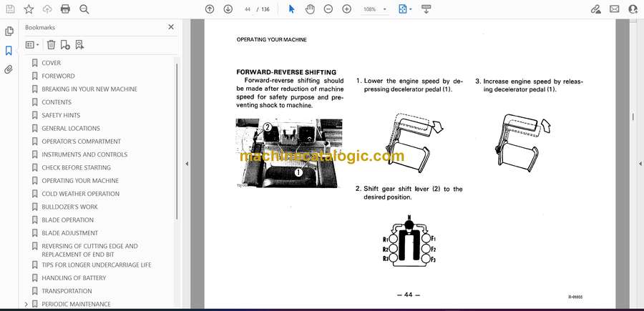Go to previous page arrow
The image size is (644, 311).
210,9
